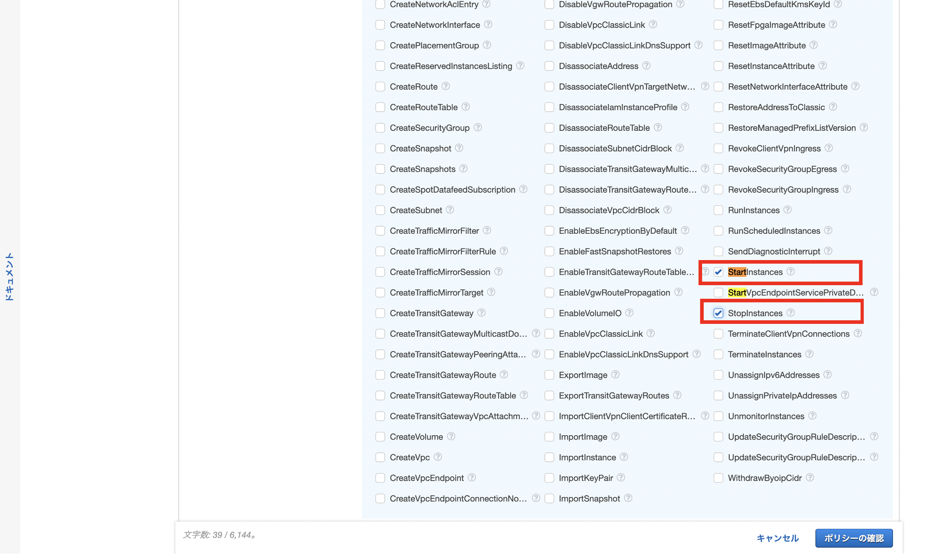
Task: Click help icon next to WithdrawByoipCidr
Action: click(809, 477)
